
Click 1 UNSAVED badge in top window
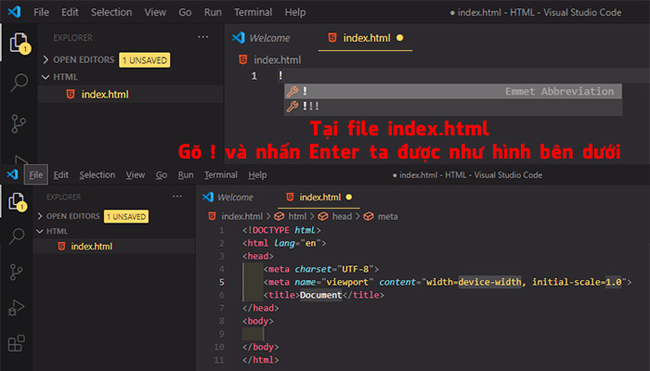[x=145, y=60]
